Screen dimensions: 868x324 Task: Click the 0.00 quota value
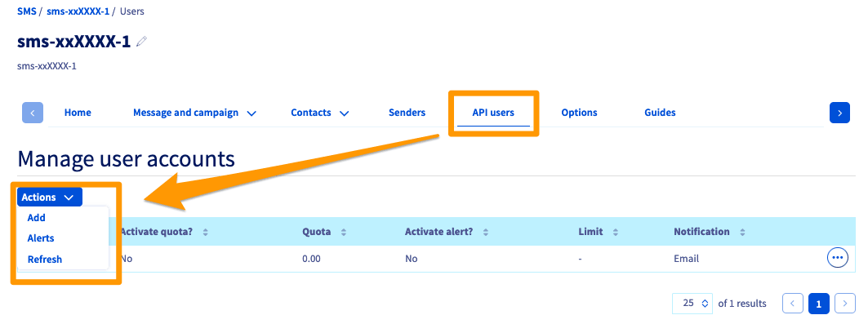[311, 259]
